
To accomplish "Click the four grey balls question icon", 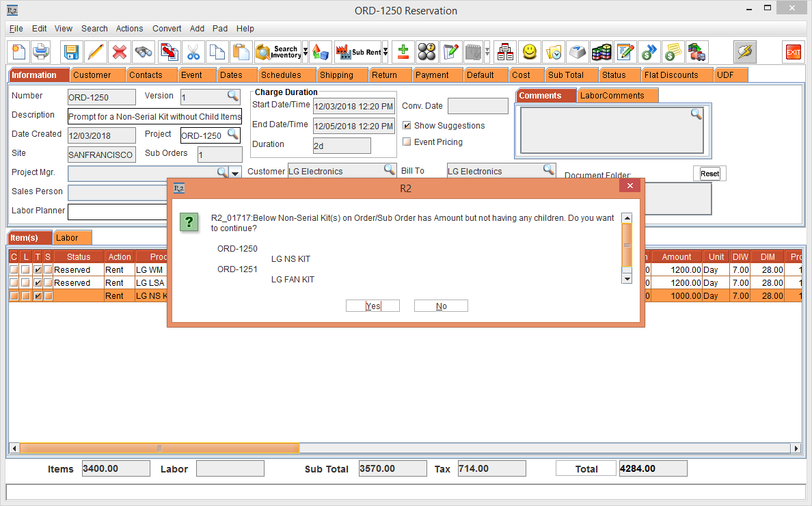I will pos(427,52).
